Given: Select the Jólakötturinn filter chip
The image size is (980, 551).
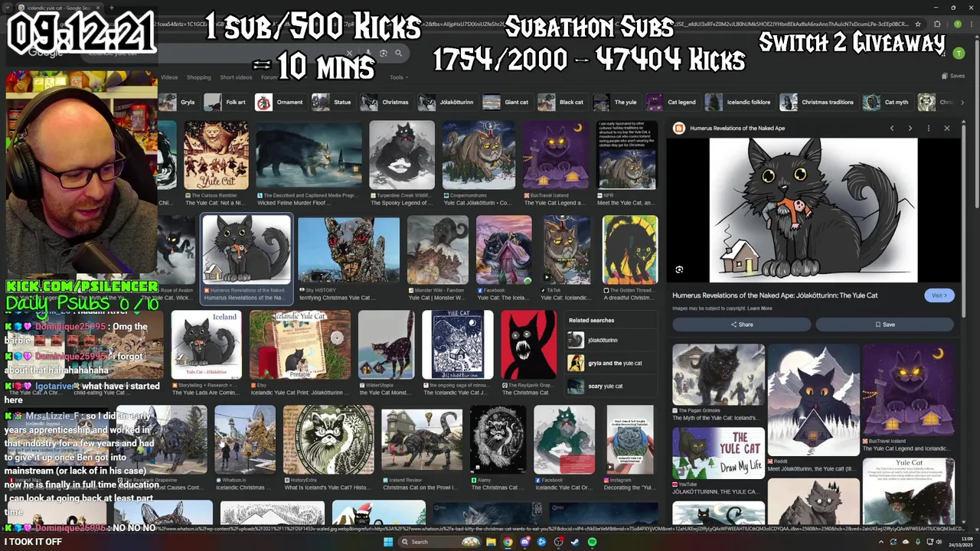Looking at the screenshot, I should 447,102.
